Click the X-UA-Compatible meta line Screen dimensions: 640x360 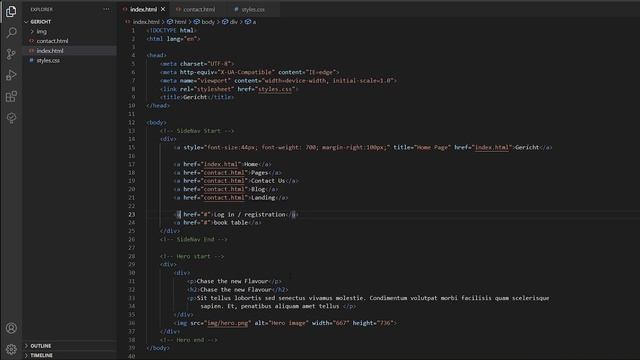click(249, 72)
